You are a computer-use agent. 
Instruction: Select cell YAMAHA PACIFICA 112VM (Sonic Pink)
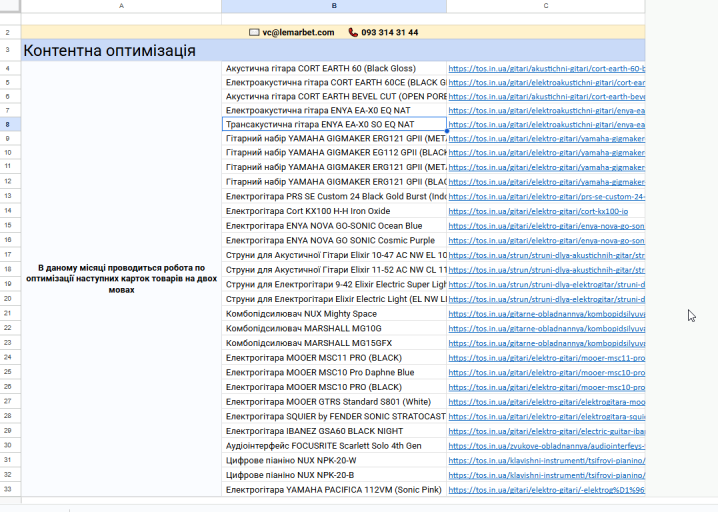(334, 490)
